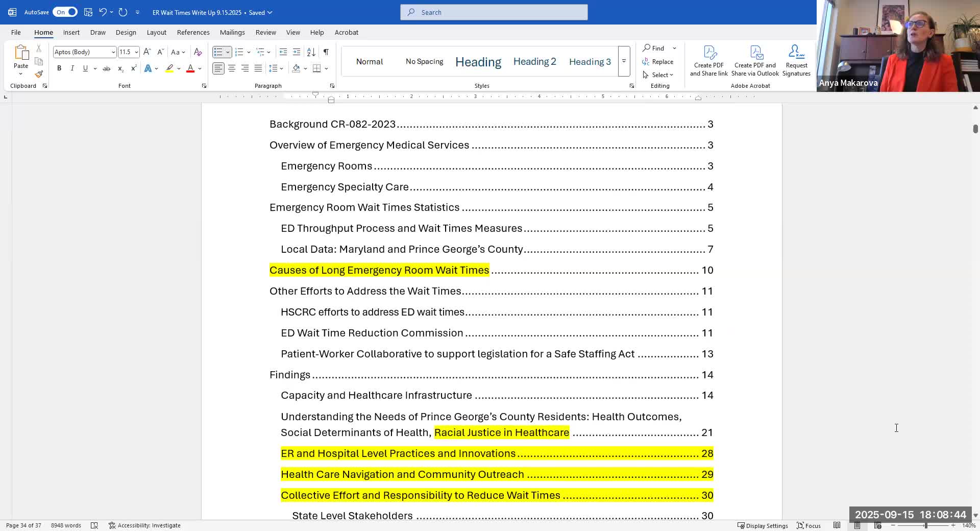Go to Findings table of contents entry

click(x=290, y=375)
